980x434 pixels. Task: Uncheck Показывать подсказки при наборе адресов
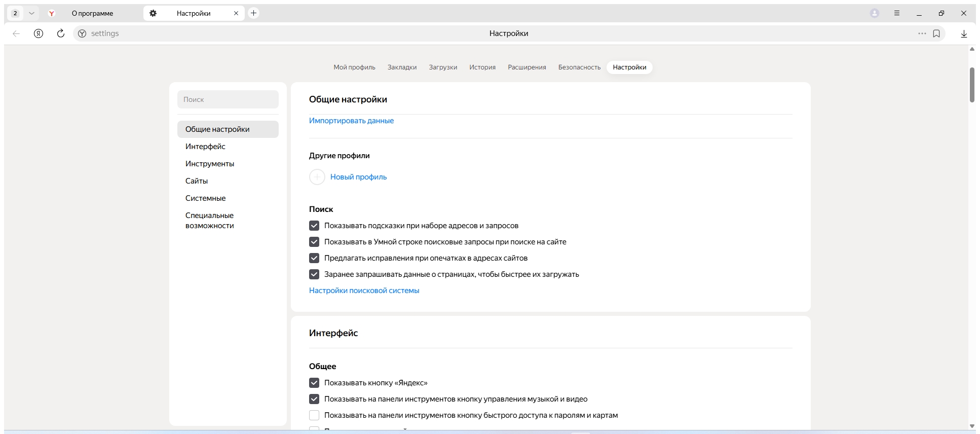[x=314, y=226]
